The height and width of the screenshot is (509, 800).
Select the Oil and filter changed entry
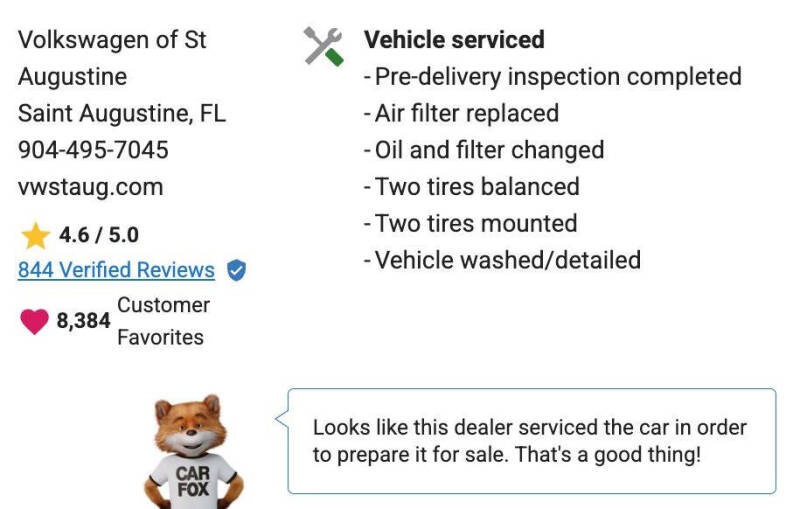click(x=484, y=150)
